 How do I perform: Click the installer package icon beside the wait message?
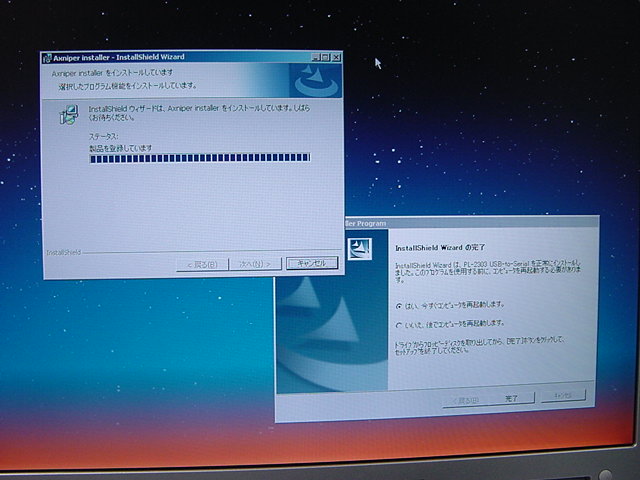(x=69, y=115)
